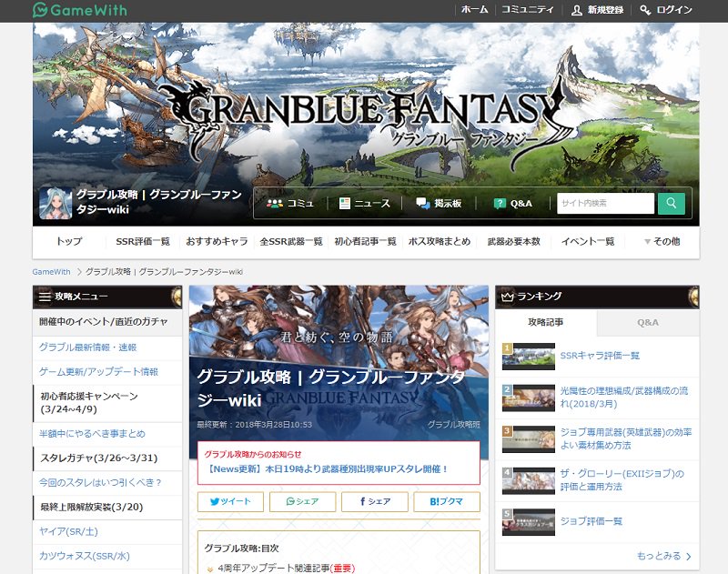Click the ツイート share button
The width and height of the screenshot is (728, 574).
pos(230,501)
